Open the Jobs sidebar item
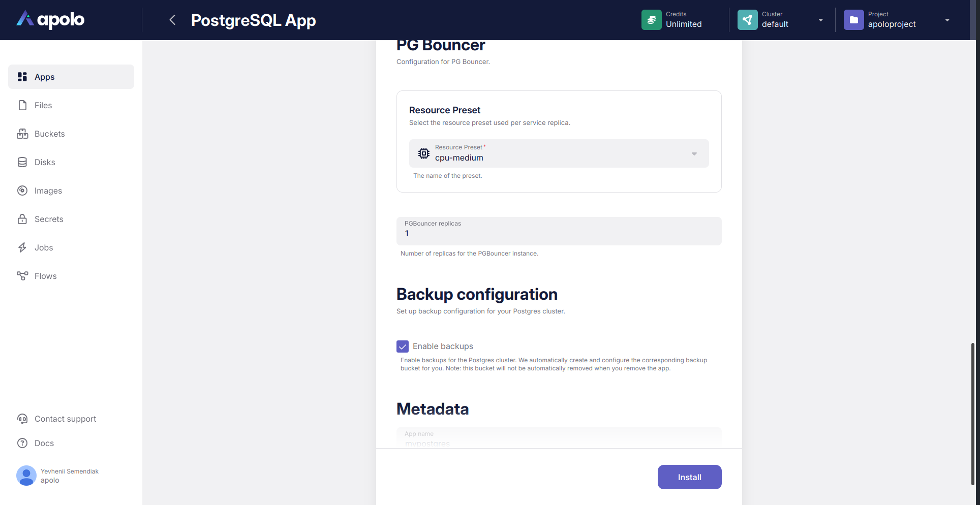Viewport: 980px width, 505px height. (44, 247)
